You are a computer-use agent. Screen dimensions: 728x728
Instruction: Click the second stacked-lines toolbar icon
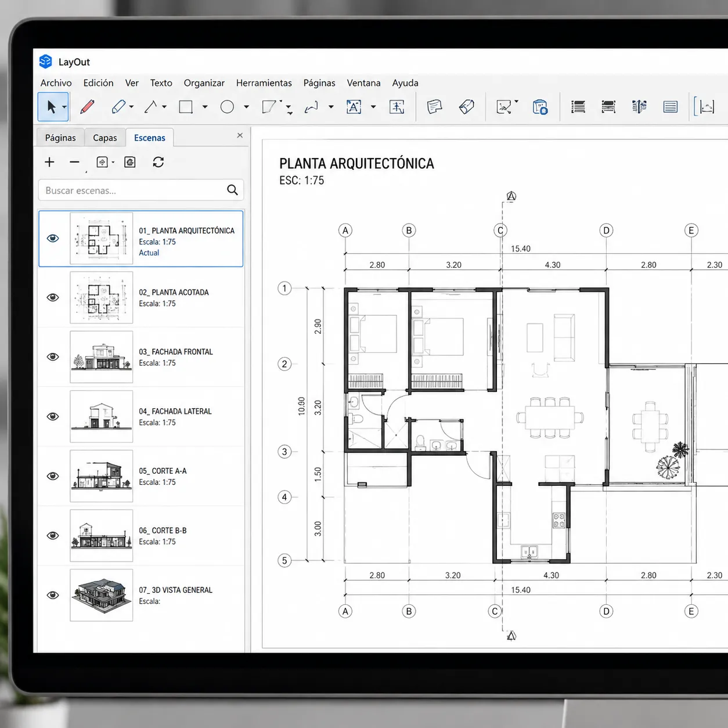pos(608,107)
